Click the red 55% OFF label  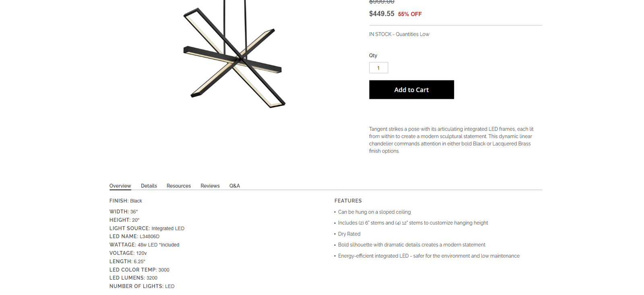410,14
